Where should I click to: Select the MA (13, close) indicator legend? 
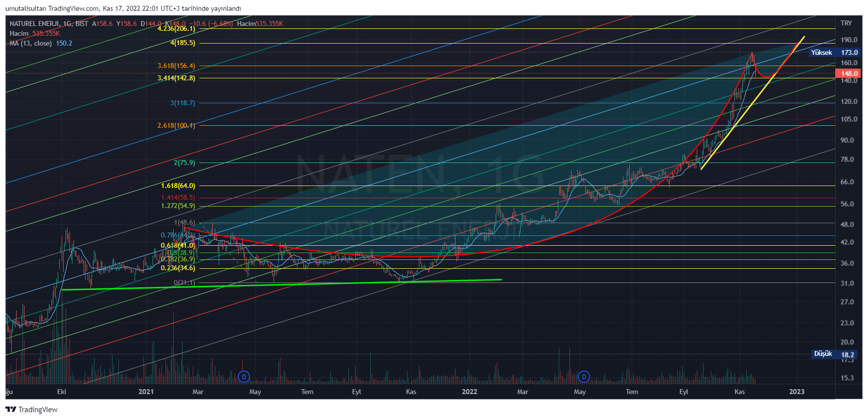tap(41, 43)
